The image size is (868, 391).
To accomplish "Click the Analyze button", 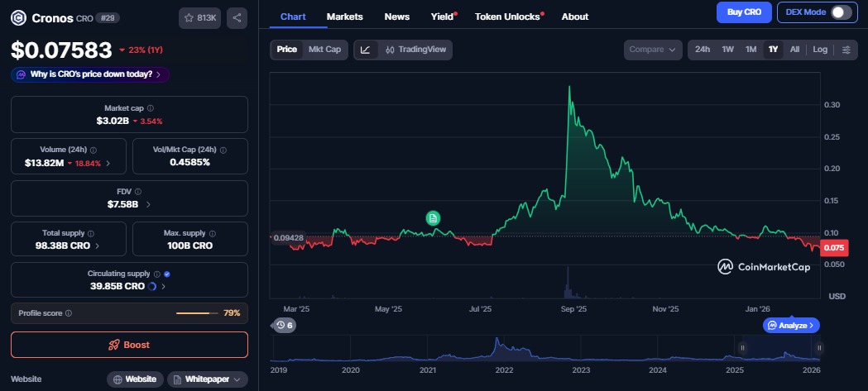I will click(791, 325).
